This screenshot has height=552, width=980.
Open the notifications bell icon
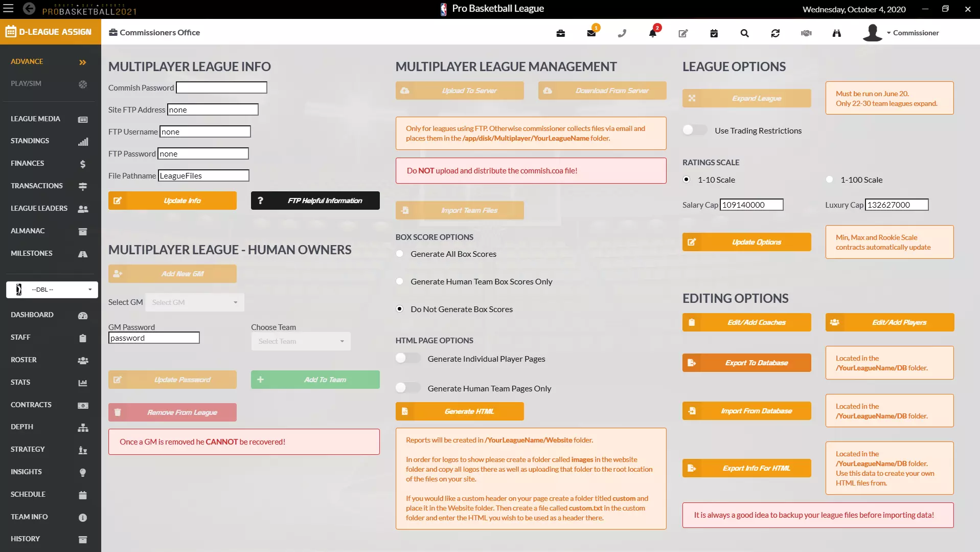coord(653,33)
